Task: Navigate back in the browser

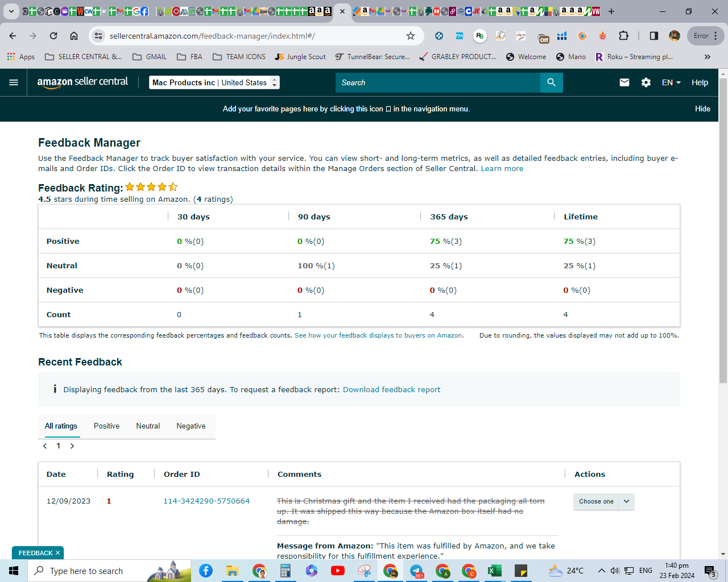Action: (13, 36)
